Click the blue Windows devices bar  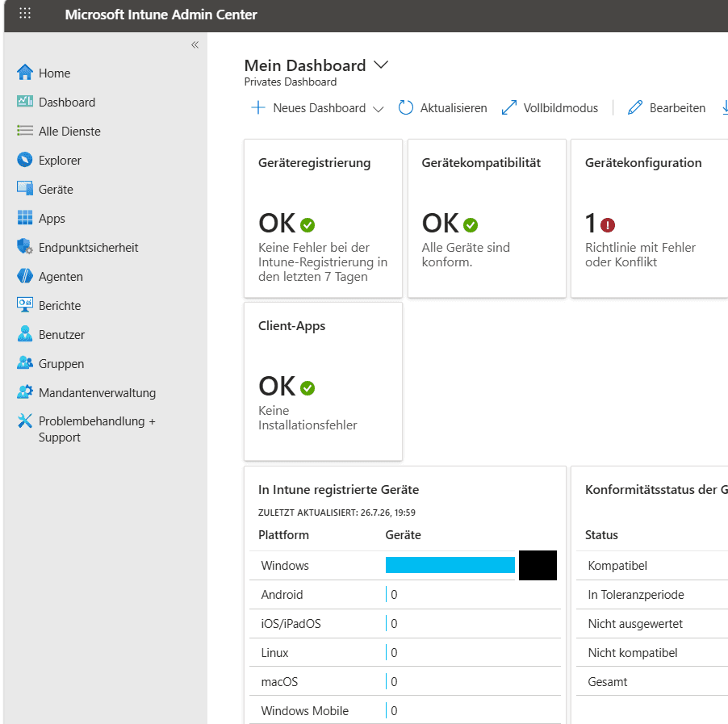[x=450, y=565]
